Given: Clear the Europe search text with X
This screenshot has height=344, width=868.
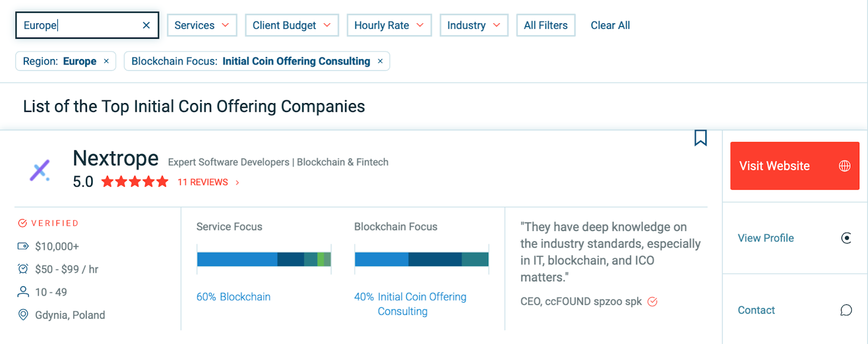Looking at the screenshot, I should click(146, 26).
